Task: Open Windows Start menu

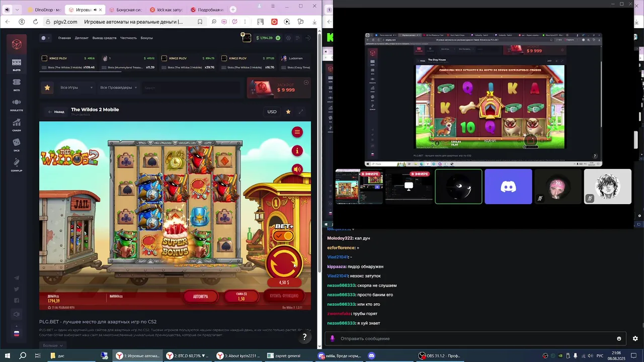Action: pos(8,356)
